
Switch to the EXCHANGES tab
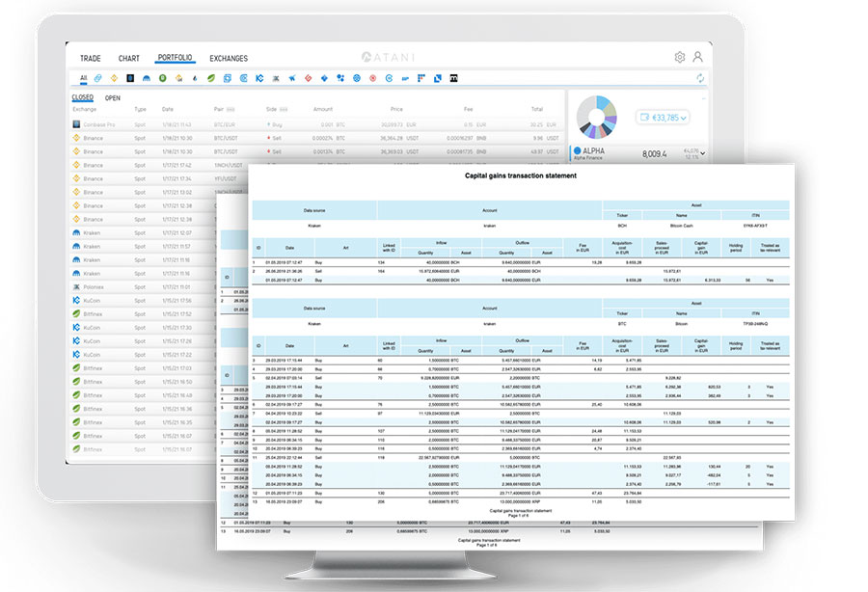pos(229,58)
